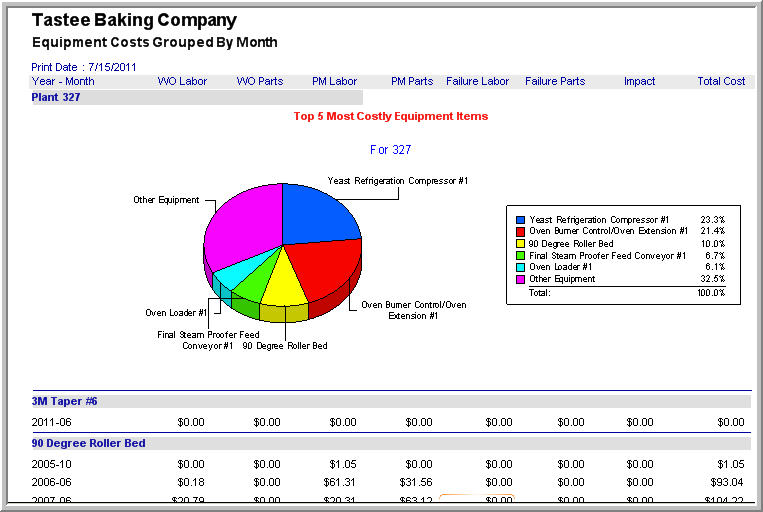
Task: Click the $31.56 PM Parts value
Action: tap(416, 482)
